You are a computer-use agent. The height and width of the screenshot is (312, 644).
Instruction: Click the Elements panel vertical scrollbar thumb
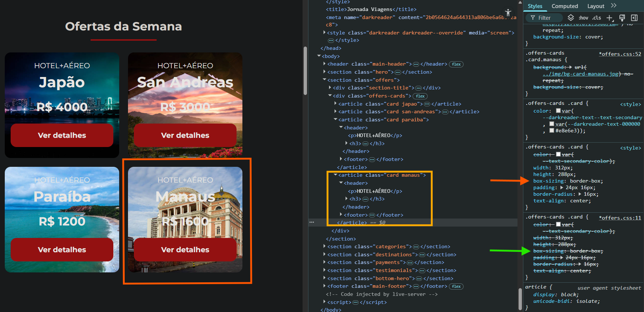[520, 299]
